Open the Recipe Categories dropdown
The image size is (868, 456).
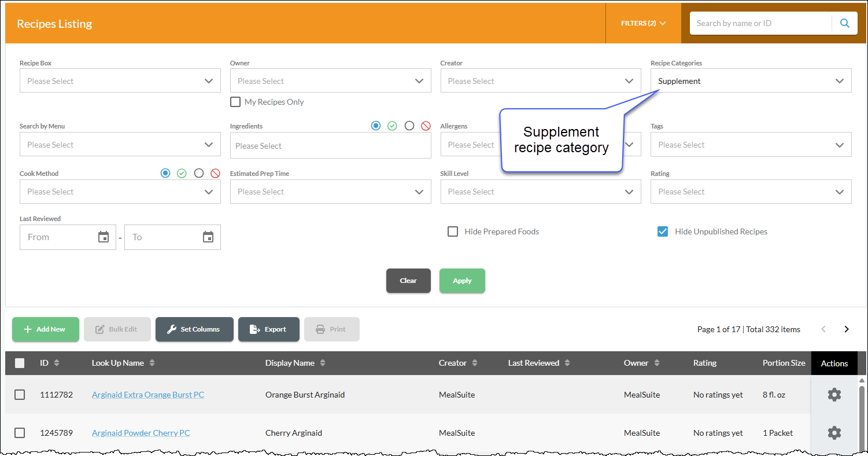[751, 81]
